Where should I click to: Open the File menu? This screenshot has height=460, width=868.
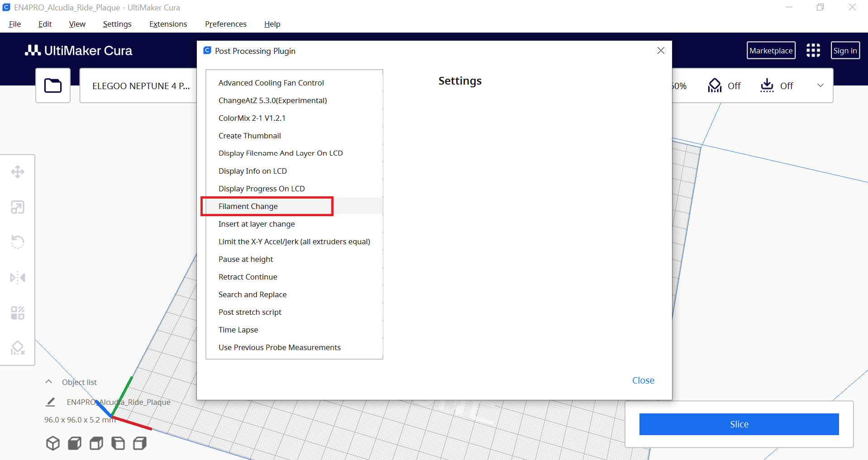click(x=15, y=24)
